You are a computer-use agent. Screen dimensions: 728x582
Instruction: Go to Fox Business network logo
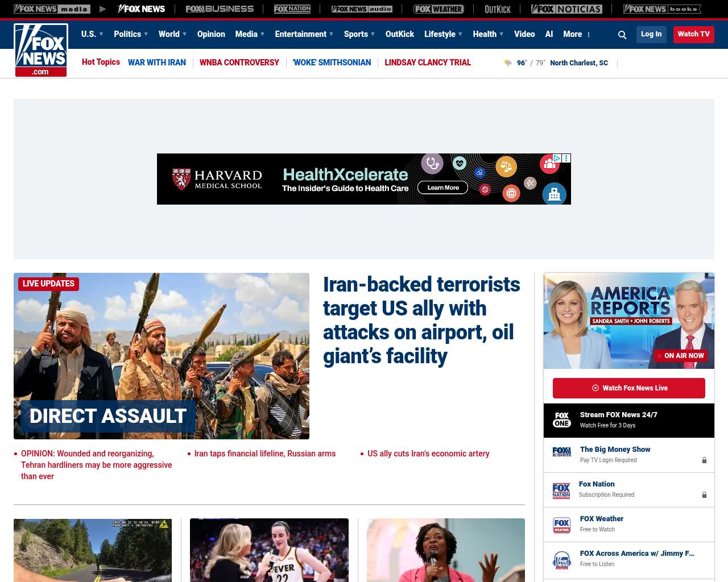[x=220, y=9]
